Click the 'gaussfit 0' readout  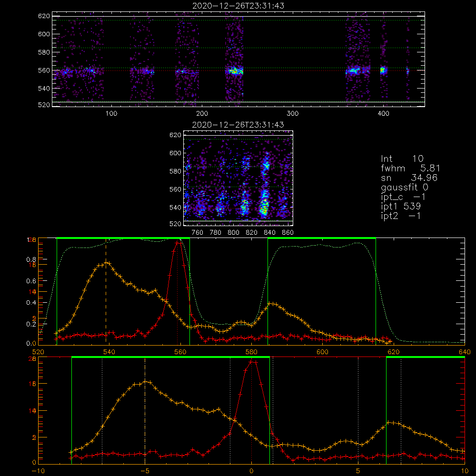[404, 187]
